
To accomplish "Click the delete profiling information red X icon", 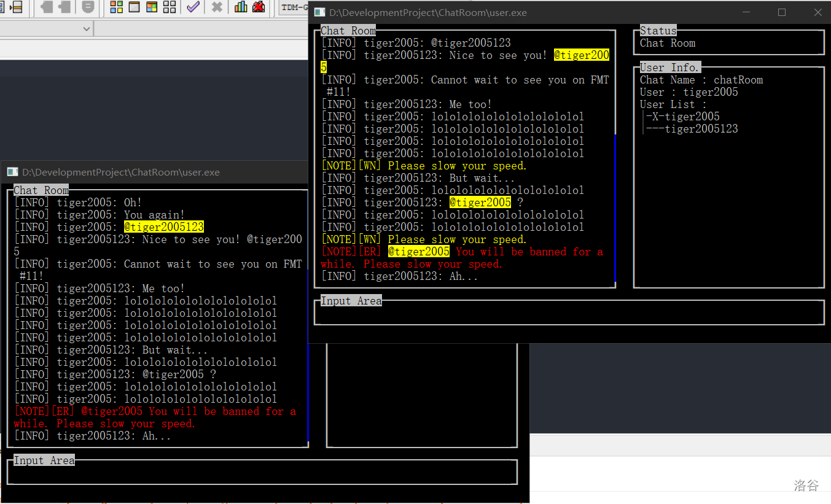I will pyautogui.click(x=259, y=7).
